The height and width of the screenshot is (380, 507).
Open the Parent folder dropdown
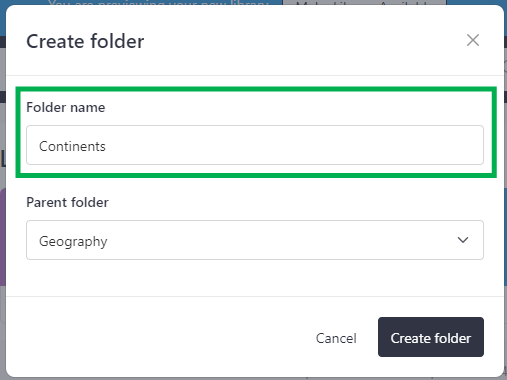[x=255, y=240]
